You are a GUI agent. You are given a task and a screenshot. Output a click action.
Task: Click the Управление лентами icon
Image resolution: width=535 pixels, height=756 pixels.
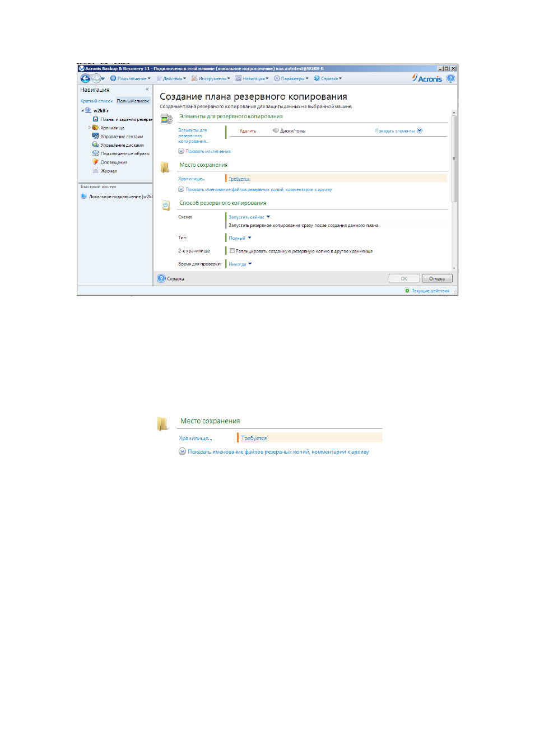96,136
